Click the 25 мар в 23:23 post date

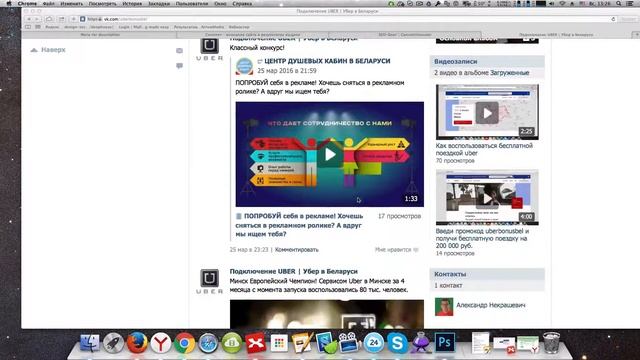(249, 249)
